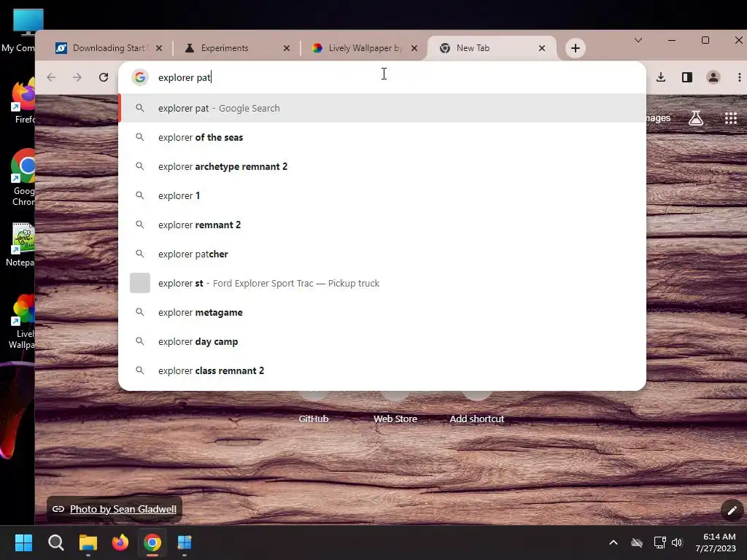
Task: Toggle the side panel icon
Action: [x=687, y=77]
